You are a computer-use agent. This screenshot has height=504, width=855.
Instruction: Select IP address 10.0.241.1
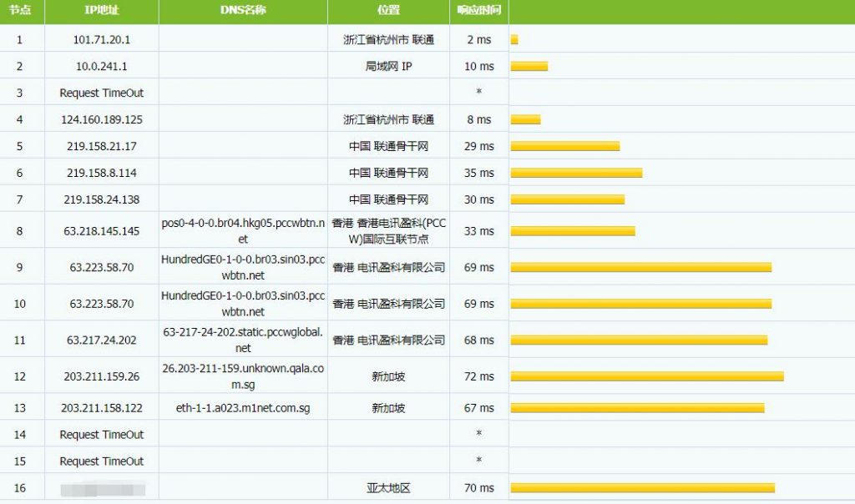tap(101, 67)
